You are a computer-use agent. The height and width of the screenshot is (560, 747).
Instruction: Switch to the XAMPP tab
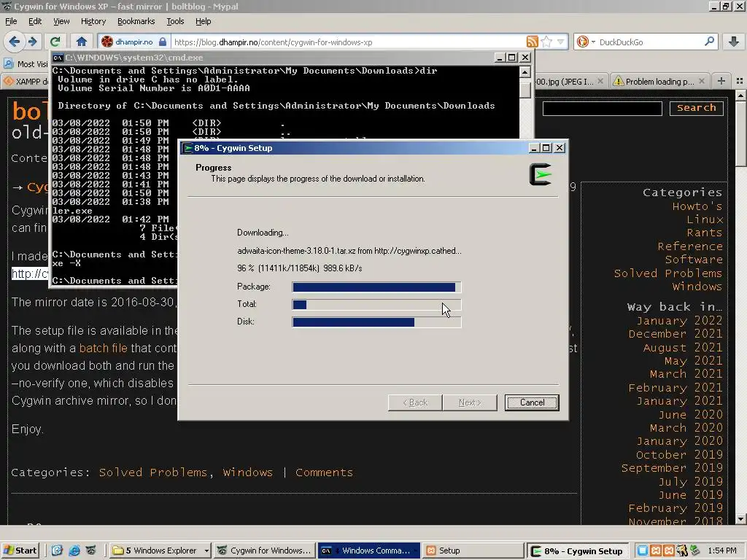coord(26,82)
